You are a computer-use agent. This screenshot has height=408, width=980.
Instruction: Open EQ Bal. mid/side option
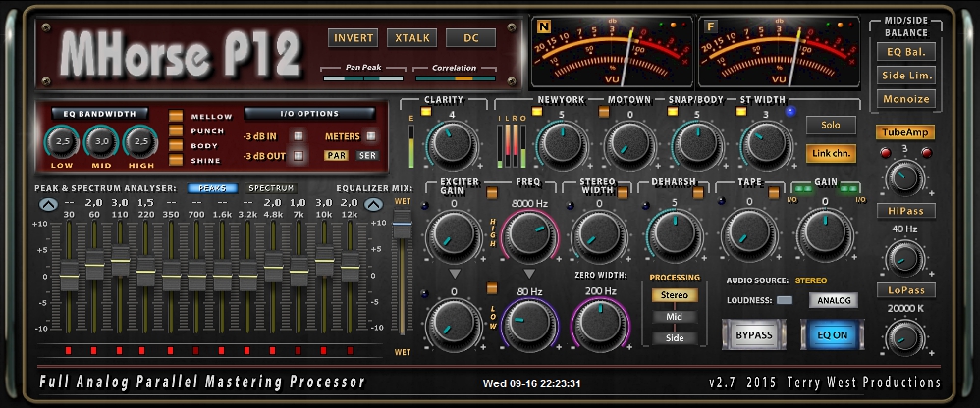pyautogui.click(x=905, y=52)
